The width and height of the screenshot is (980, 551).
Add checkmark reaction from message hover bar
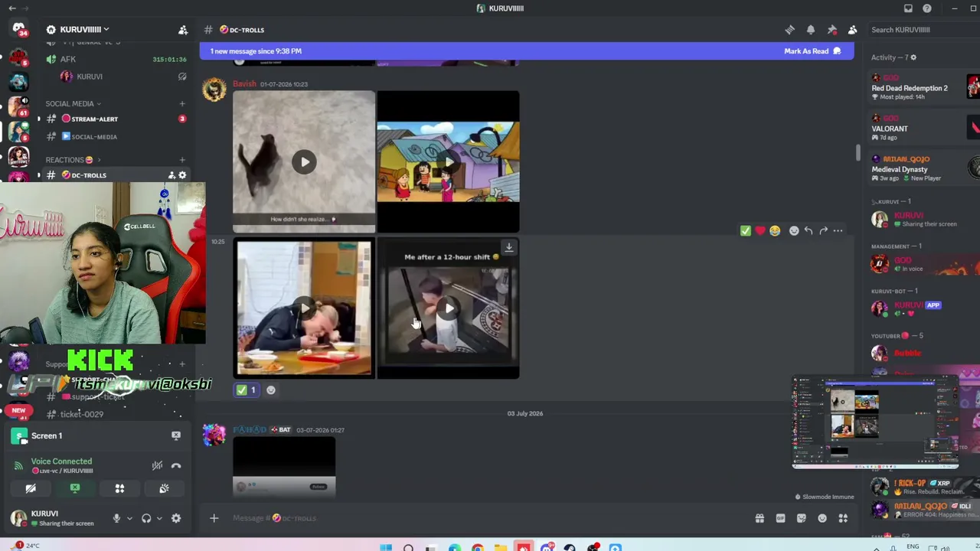pyautogui.click(x=746, y=230)
